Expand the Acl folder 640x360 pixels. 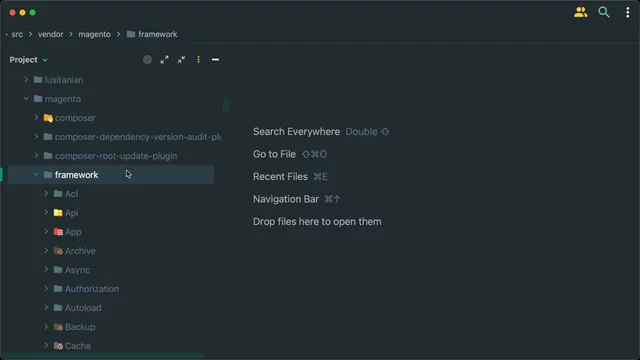[x=46, y=193]
